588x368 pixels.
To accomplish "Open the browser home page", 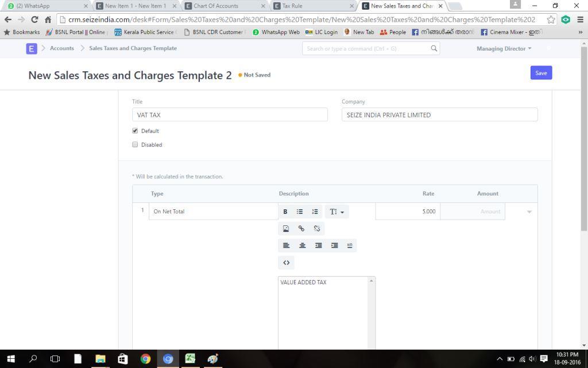I will pos(48,20).
